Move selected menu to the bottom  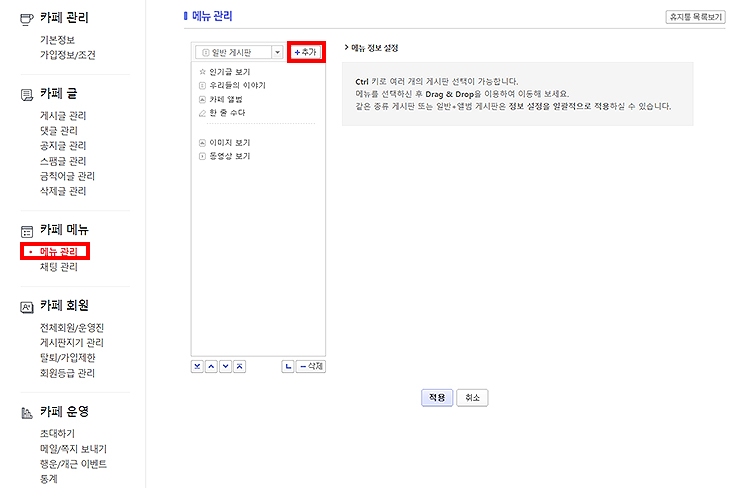(197, 366)
